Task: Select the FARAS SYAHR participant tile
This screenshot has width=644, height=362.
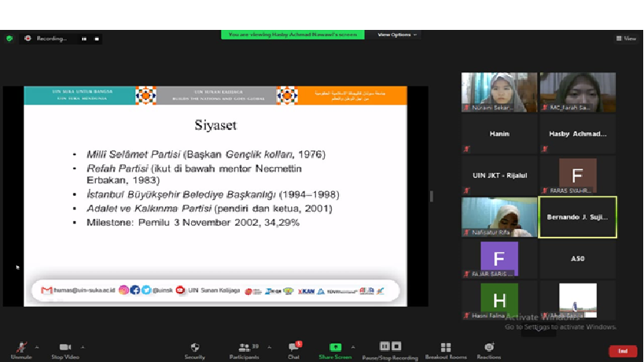Action: pyautogui.click(x=577, y=175)
